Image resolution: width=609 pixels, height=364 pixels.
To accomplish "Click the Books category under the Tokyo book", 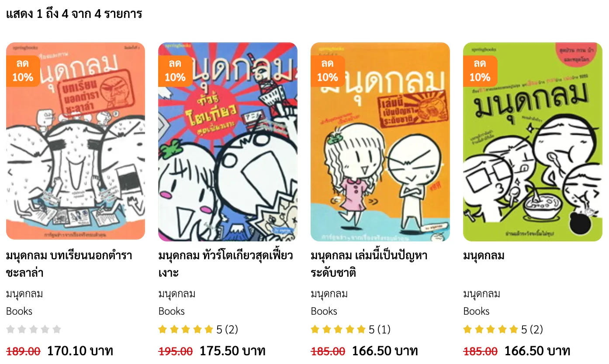I will tap(172, 311).
